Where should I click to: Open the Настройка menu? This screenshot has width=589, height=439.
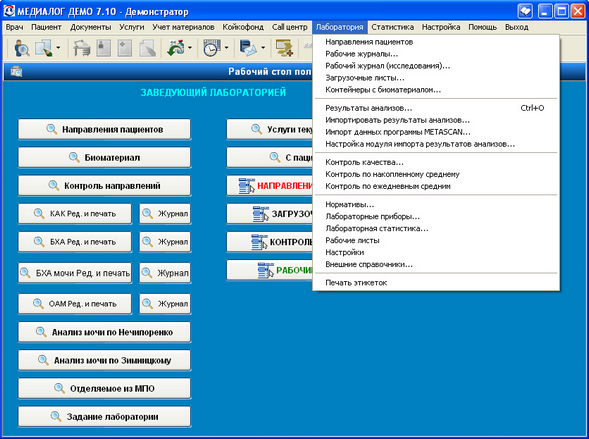tap(441, 27)
